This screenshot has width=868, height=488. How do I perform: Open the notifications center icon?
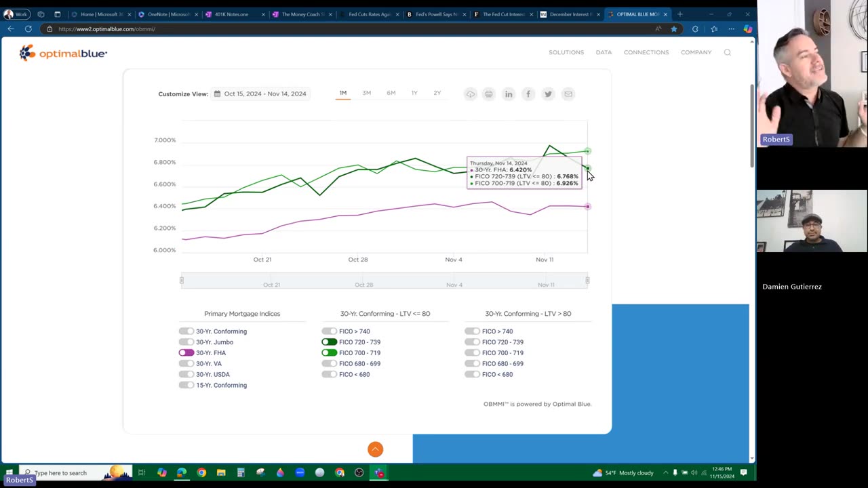(x=744, y=472)
